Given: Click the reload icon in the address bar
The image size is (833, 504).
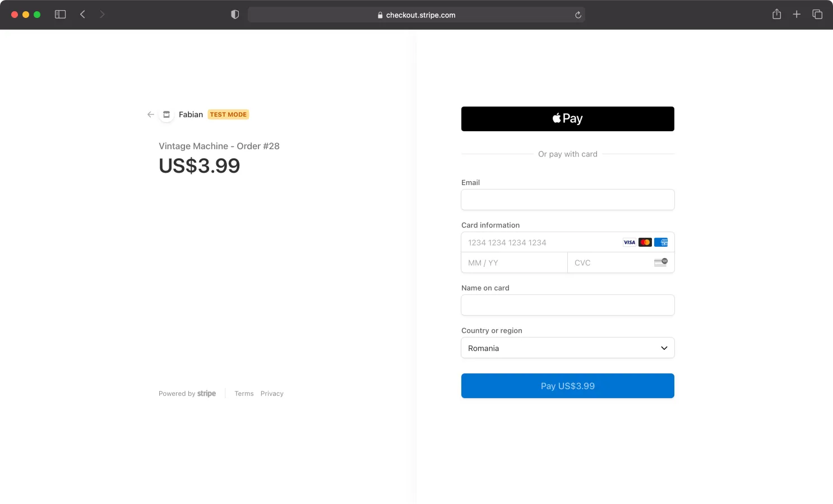Looking at the screenshot, I should [x=577, y=15].
